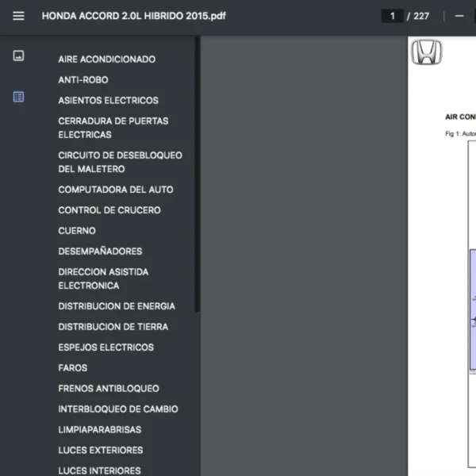Screen dimensions: 476x476
Task: Open DIRECCION ASISTIDA ELECTRONICA bookmark
Action: click(x=103, y=278)
